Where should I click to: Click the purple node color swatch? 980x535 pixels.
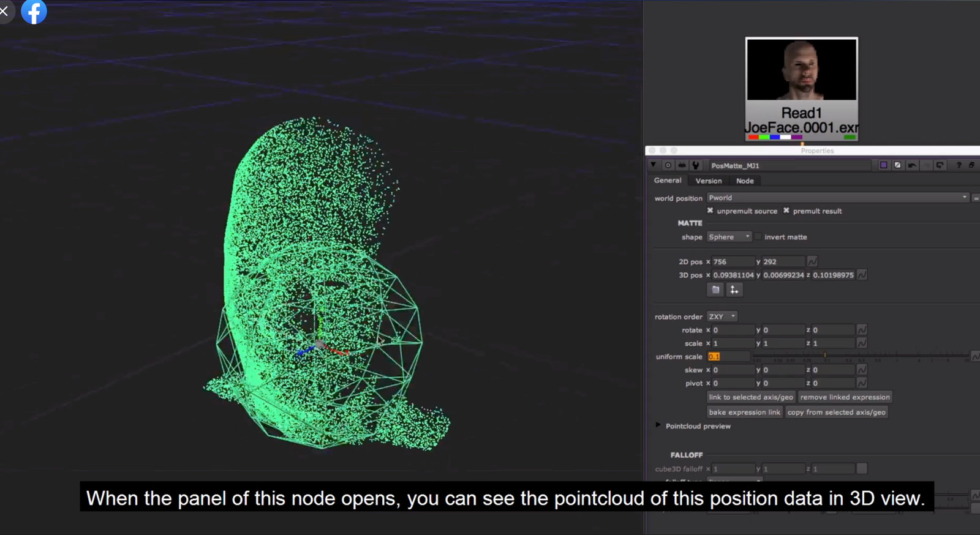tap(883, 165)
